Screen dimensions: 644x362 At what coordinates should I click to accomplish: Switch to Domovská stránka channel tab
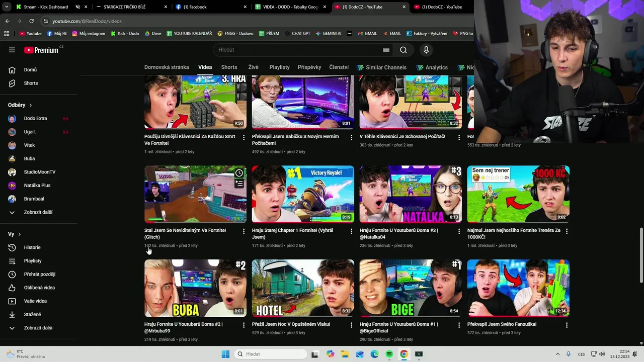(167, 67)
